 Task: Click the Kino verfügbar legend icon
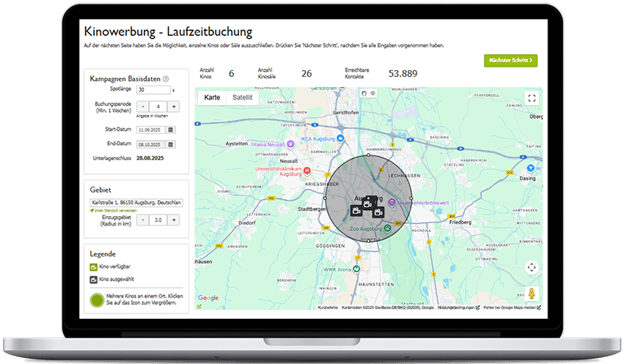tap(93, 267)
